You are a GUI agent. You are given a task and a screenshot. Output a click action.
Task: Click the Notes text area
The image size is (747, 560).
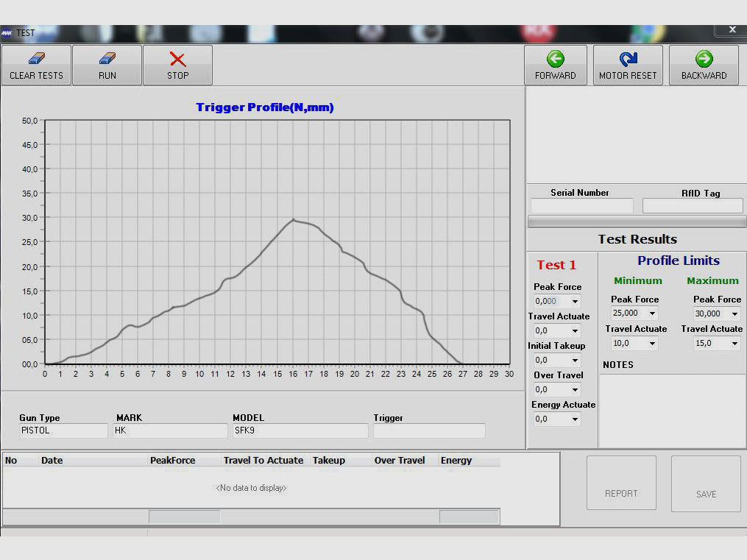point(672,410)
